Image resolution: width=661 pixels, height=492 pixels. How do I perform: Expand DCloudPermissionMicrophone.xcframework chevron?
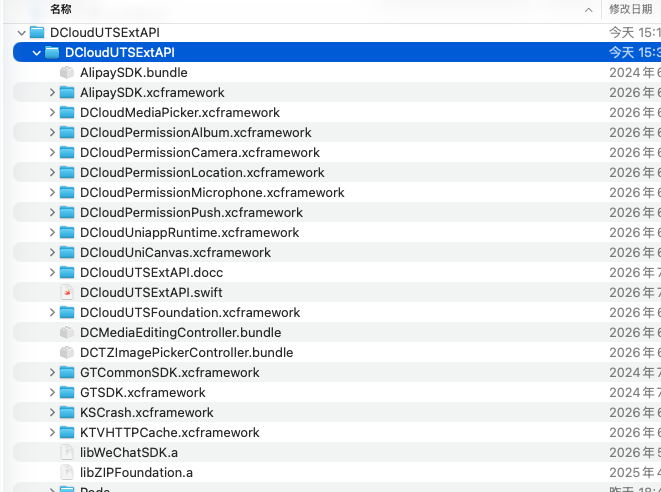click(x=52, y=193)
